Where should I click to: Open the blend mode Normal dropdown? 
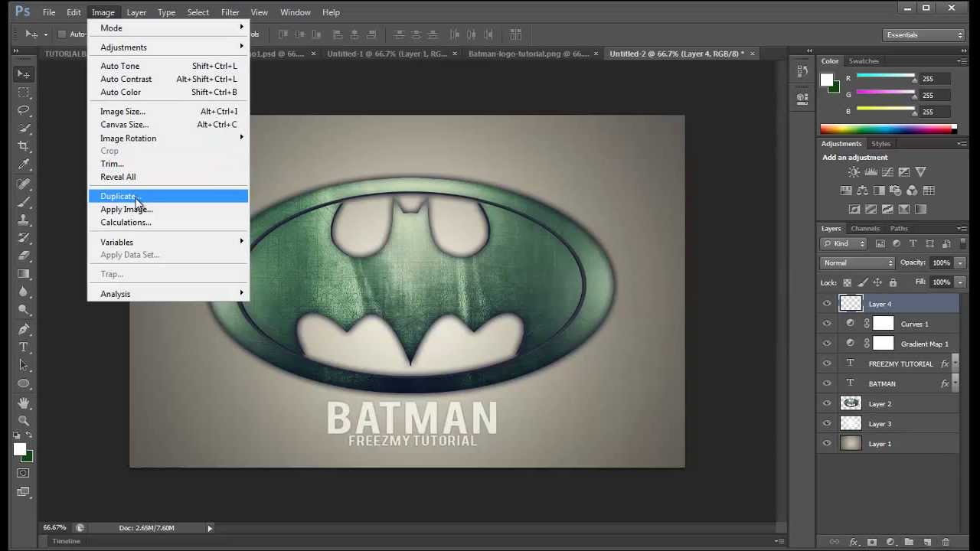point(857,262)
